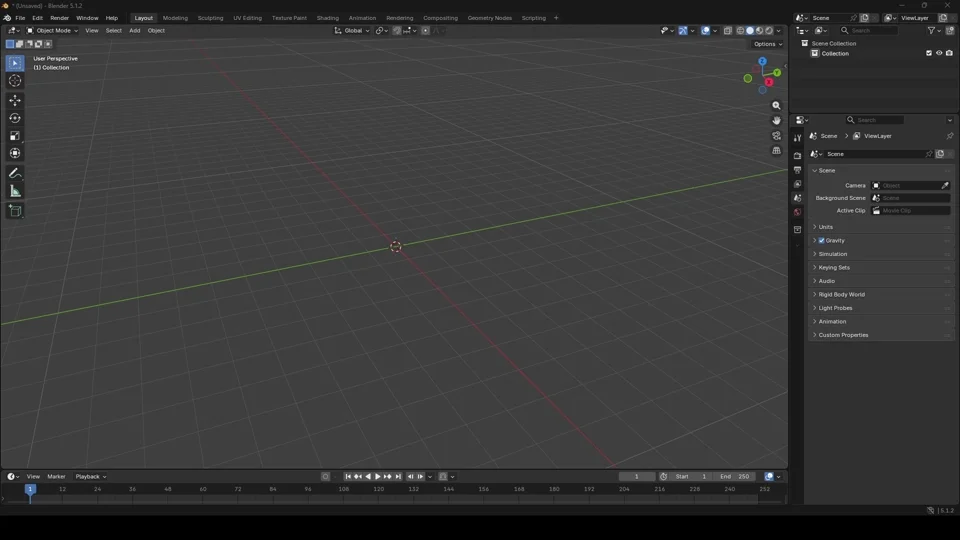Viewport: 960px width, 540px height.
Task: Activate the Scale tool
Action: pyautogui.click(x=15, y=136)
